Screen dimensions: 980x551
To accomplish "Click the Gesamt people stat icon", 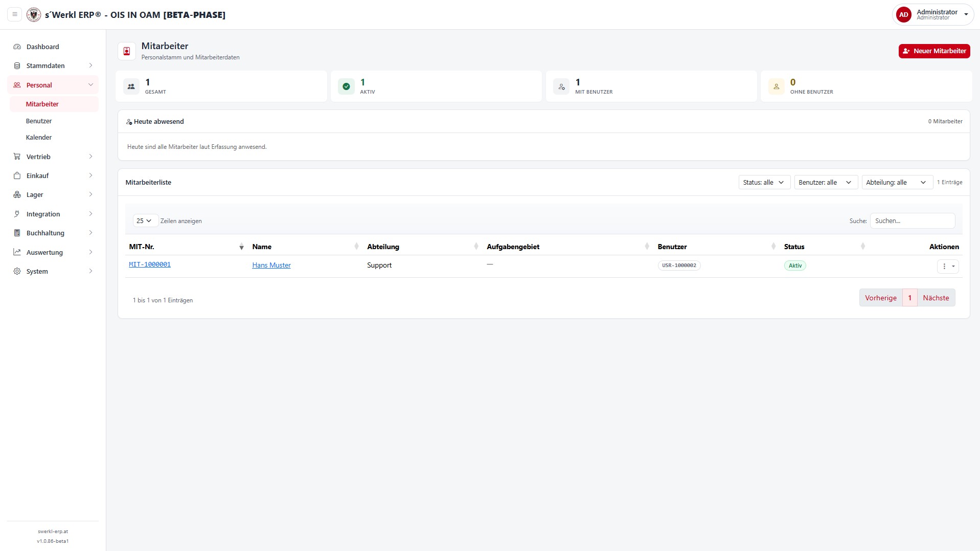I will (131, 86).
